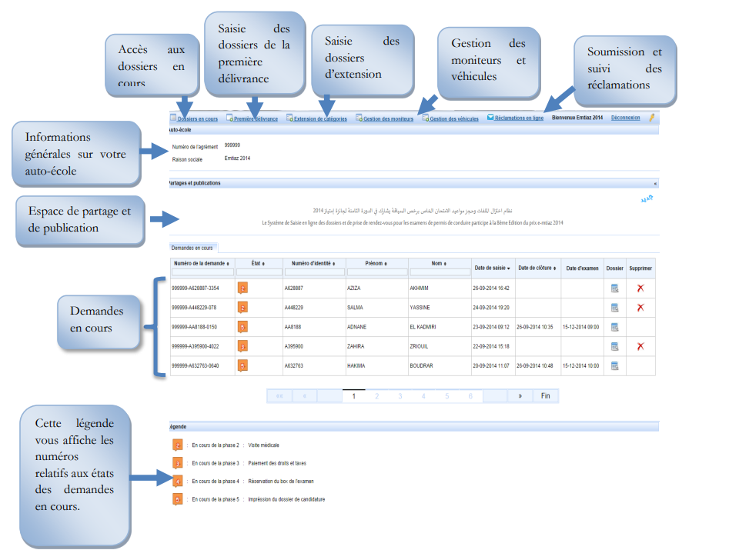This screenshot has width=739, height=560.
Task: Click legend icon for phase 3 Paiement
Action: 178,463
